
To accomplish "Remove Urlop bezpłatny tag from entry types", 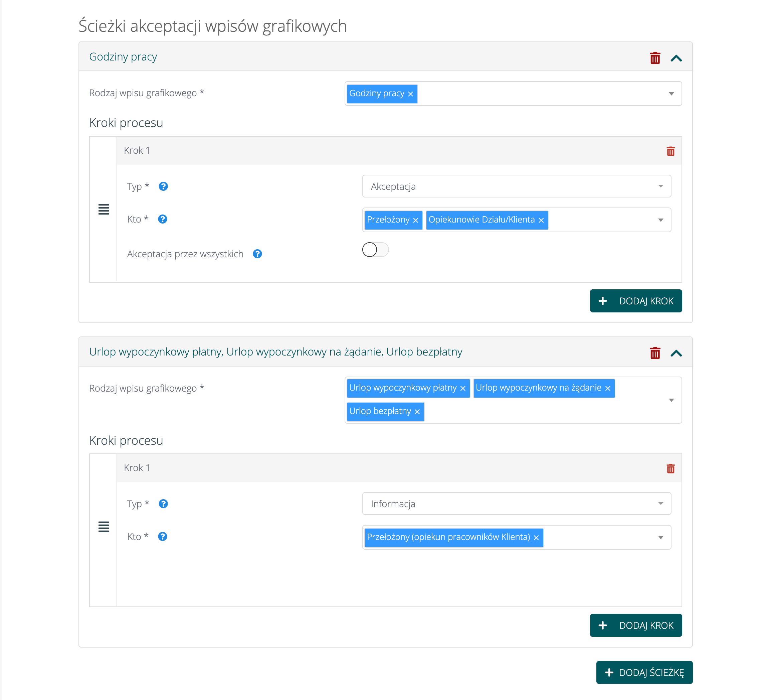I will point(417,412).
